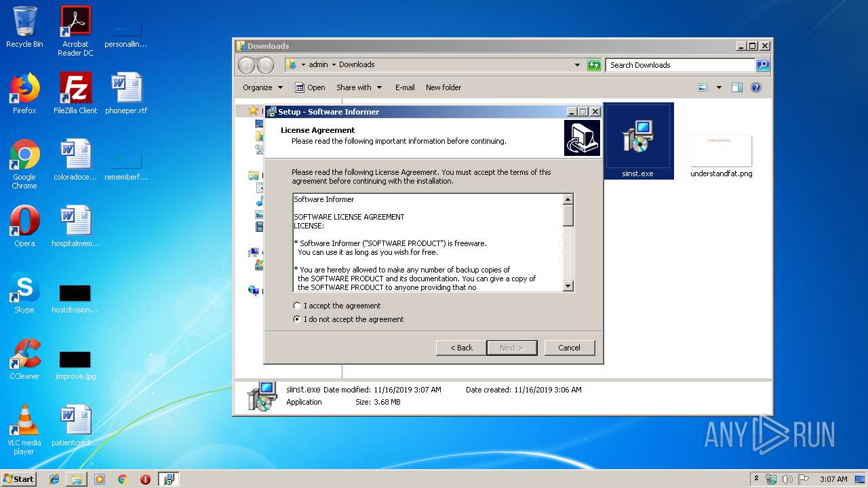Show hidden system tray icons
The width and height of the screenshot is (868, 488).
[x=756, y=479]
